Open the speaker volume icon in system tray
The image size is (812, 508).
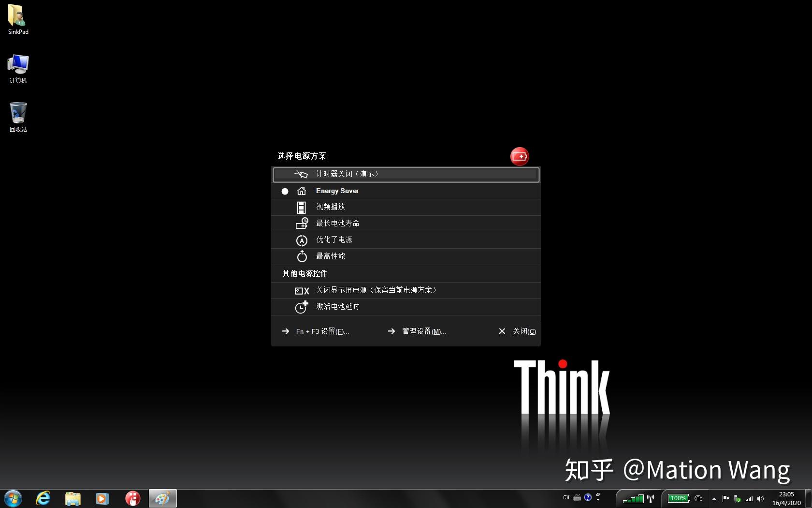click(761, 499)
